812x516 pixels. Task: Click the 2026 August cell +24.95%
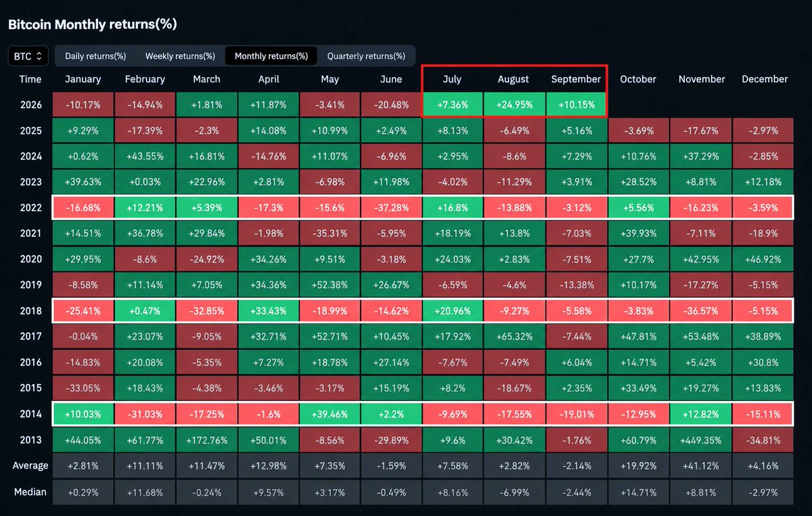[514, 105]
